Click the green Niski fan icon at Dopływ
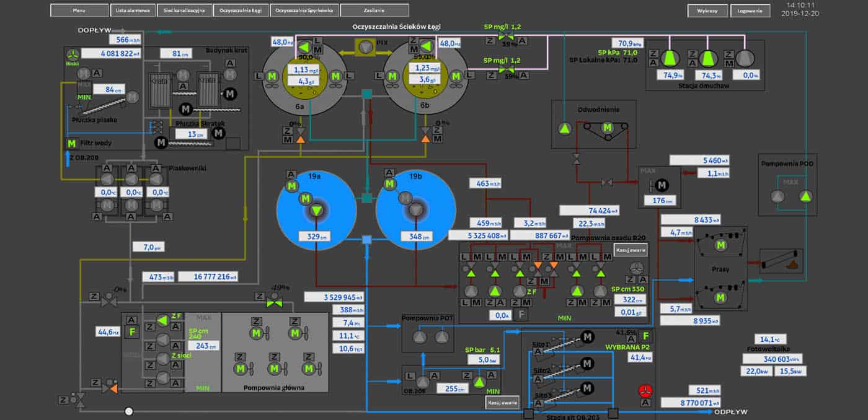Image resolution: width=868 pixels, height=420 pixels. point(73,53)
